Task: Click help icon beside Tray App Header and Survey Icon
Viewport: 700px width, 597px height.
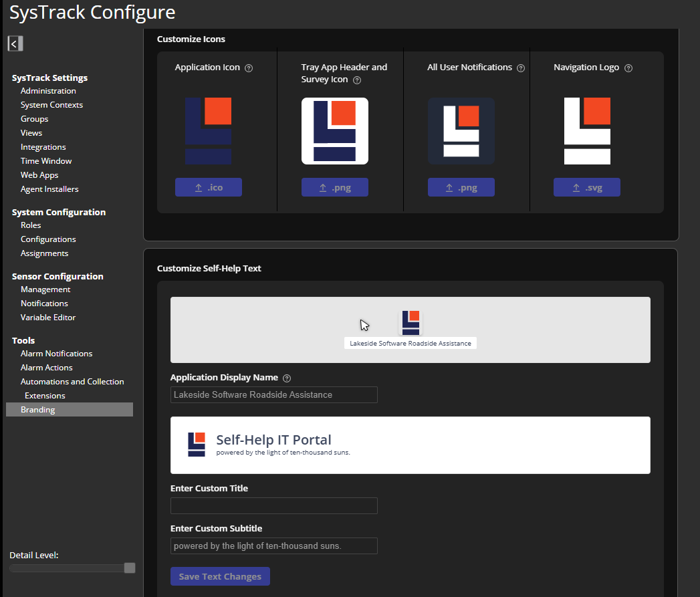Action: tap(357, 80)
